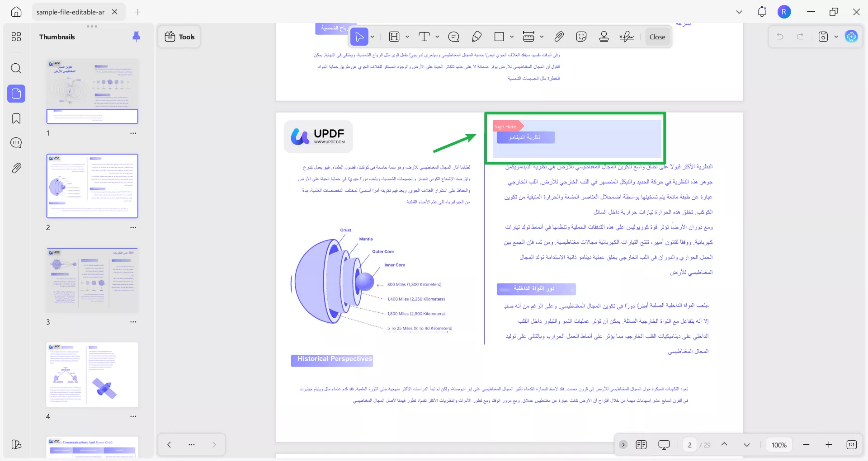This screenshot has width=868, height=461.
Task: Open the sticker tool
Action: pos(581,37)
